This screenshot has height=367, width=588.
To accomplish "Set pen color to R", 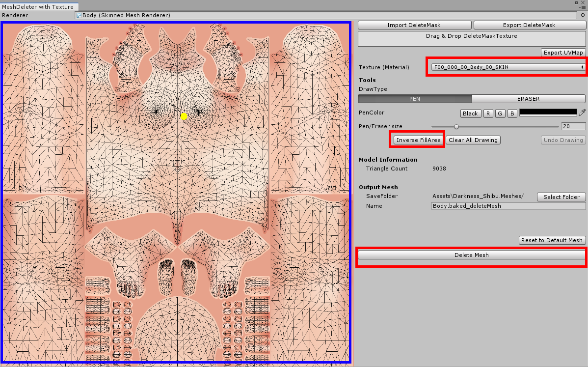I will click(488, 113).
